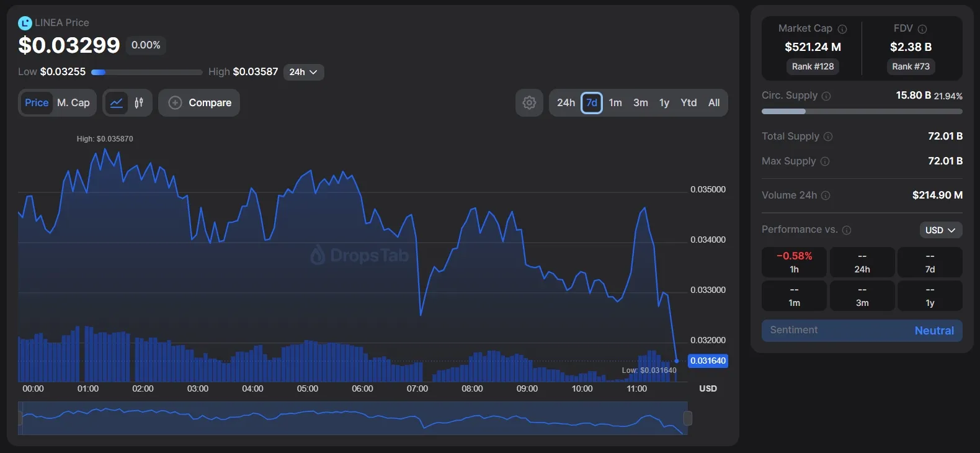Click the Sentiment Neutral bar
Image resolution: width=980 pixels, height=453 pixels.
pos(862,331)
